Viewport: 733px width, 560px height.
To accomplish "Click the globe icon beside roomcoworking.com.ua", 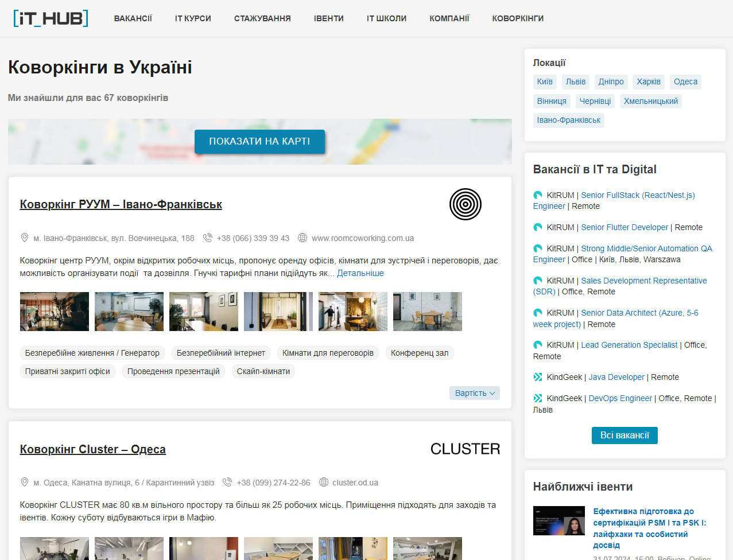I will [x=302, y=238].
